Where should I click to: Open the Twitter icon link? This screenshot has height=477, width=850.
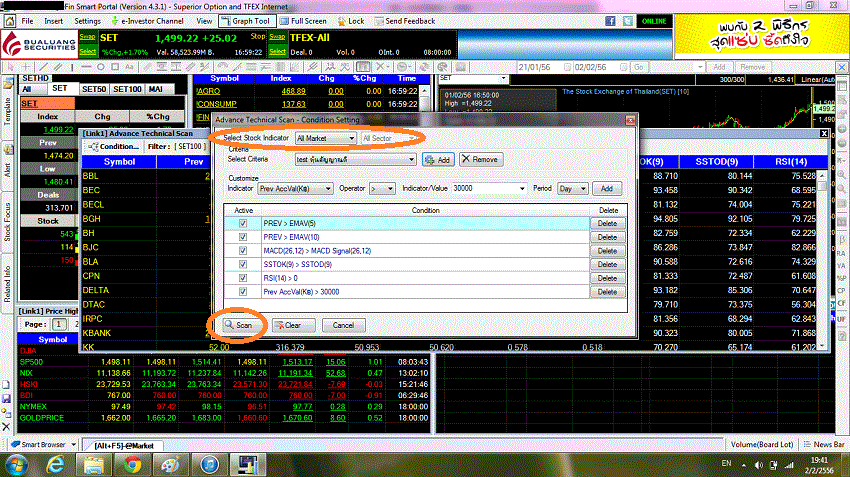627,21
